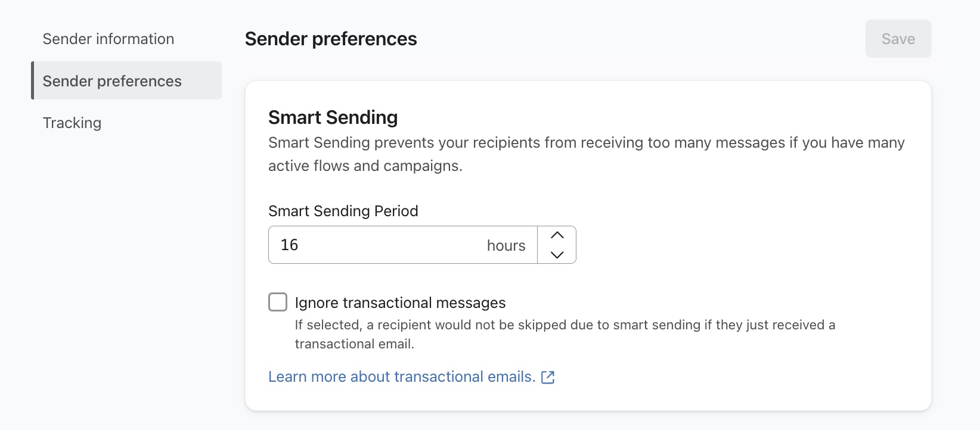Navigate to Tracking from the left sidebar
The height and width of the screenshot is (430, 980).
coord(72,123)
